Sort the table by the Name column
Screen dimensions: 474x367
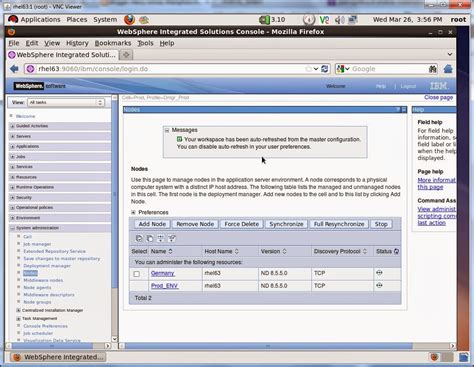tap(170, 251)
